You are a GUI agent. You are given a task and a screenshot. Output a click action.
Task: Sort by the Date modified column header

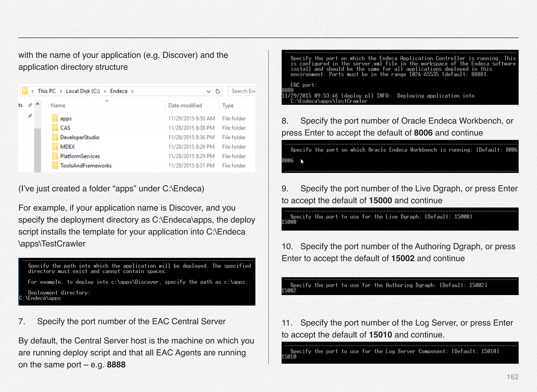tap(185, 105)
